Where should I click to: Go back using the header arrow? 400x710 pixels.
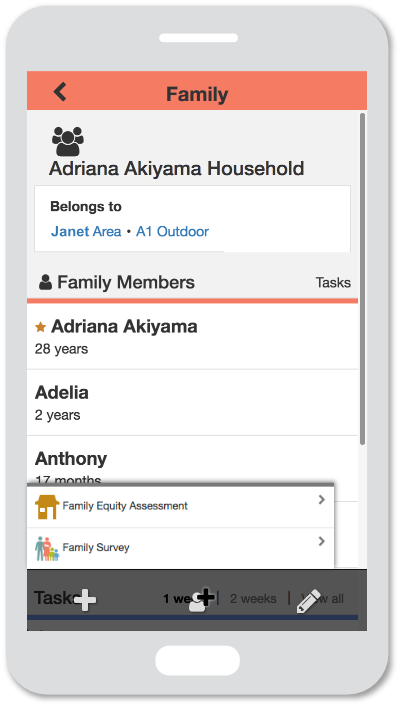(60, 91)
